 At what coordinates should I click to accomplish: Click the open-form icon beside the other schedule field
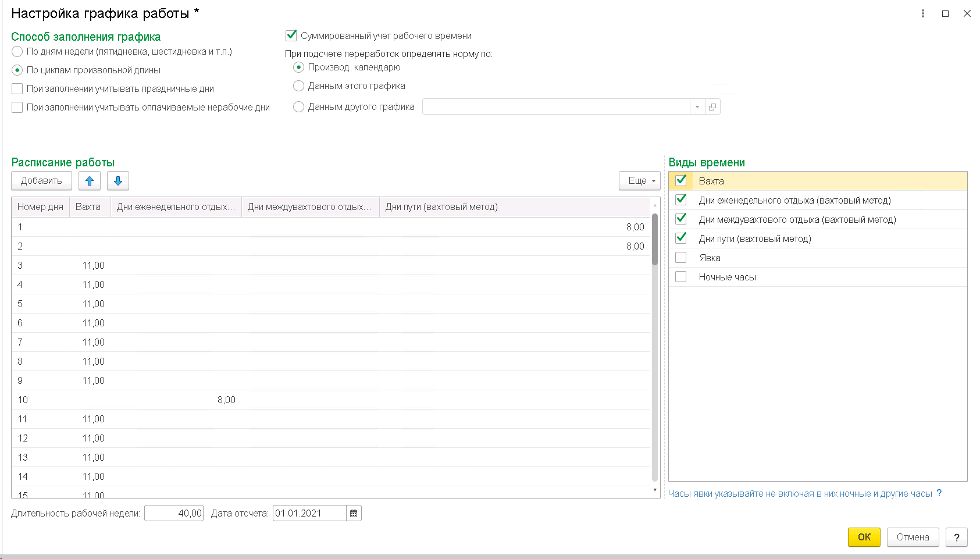[x=712, y=107]
